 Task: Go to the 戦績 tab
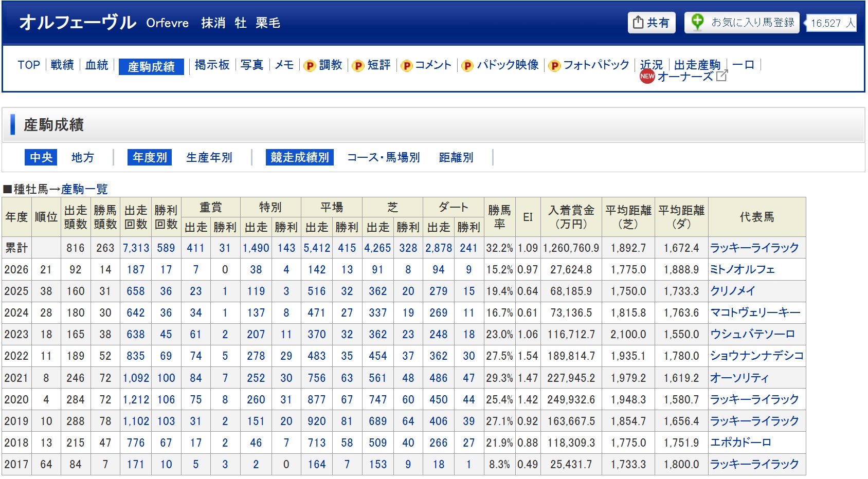point(62,65)
